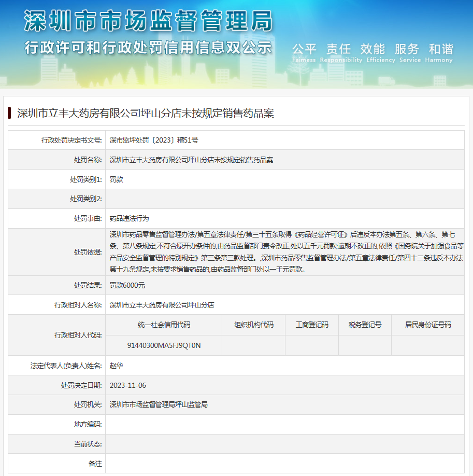This screenshot has height=476, width=473.
Task: Click the 公平 Fairness slogan text
Action: click(x=304, y=53)
